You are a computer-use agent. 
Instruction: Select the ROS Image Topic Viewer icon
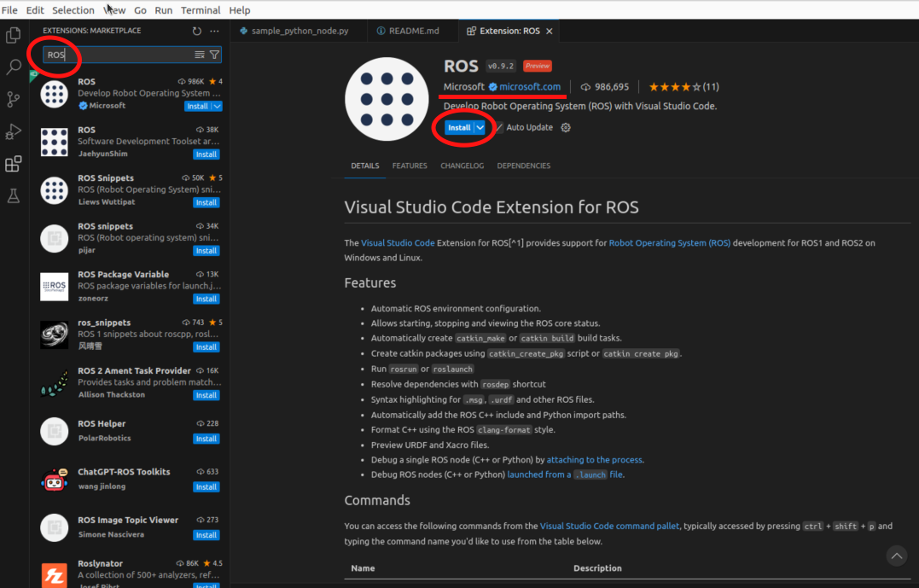54,527
